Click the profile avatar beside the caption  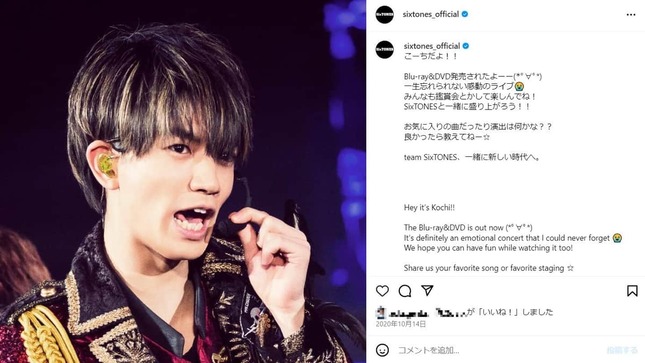385,49
